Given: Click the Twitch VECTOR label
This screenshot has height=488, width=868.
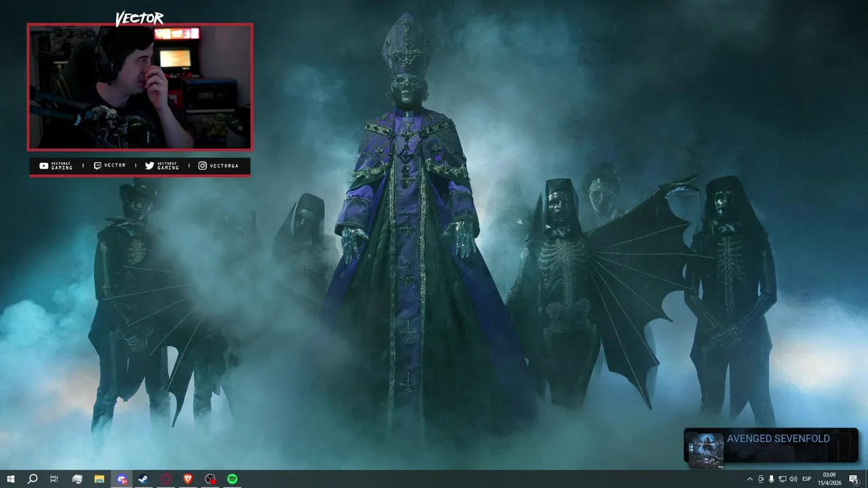Looking at the screenshot, I should pyautogui.click(x=109, y=165).
